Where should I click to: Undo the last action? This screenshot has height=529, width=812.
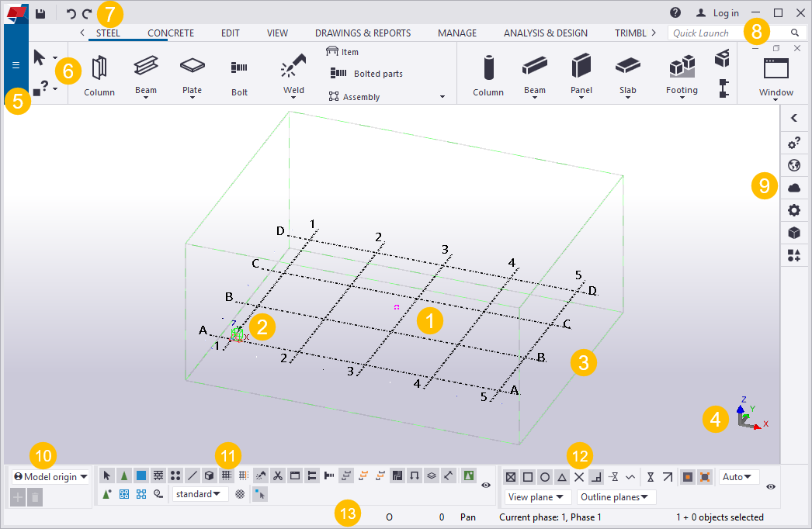pyautogui.click(x=71, y=14)
